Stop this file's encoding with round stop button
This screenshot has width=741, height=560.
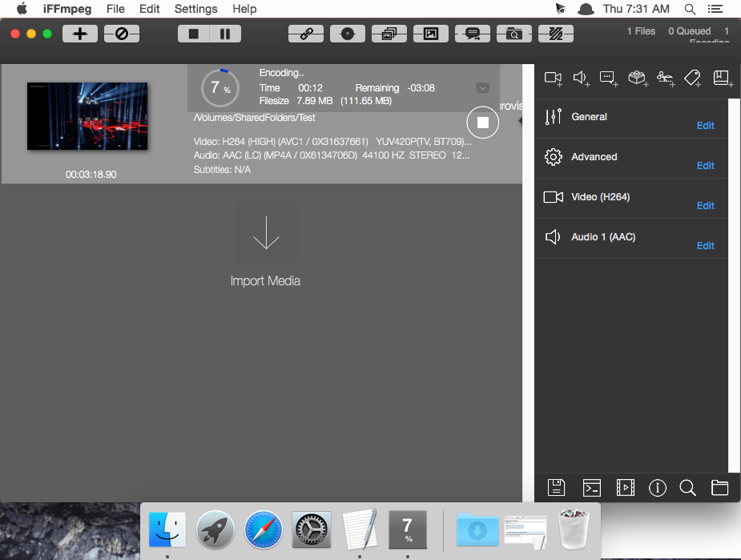tap(482, 123)
